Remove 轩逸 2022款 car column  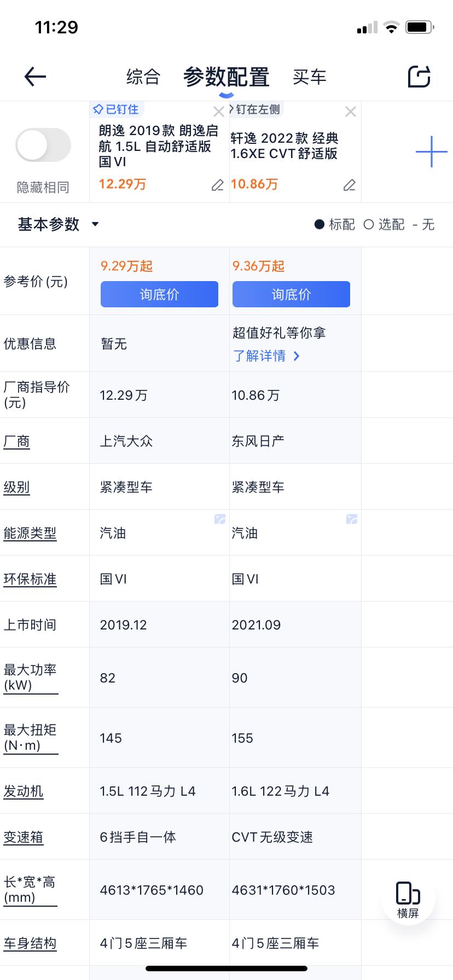pos(351,112)
